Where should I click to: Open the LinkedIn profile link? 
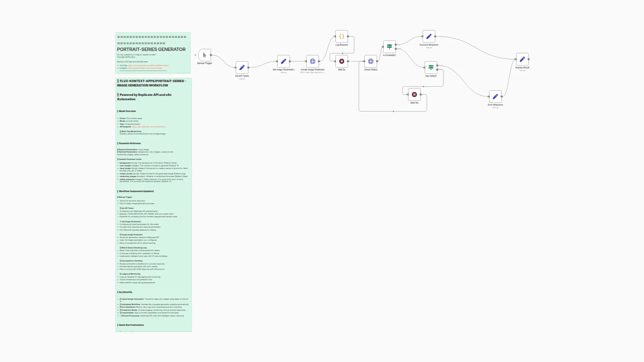145,68
